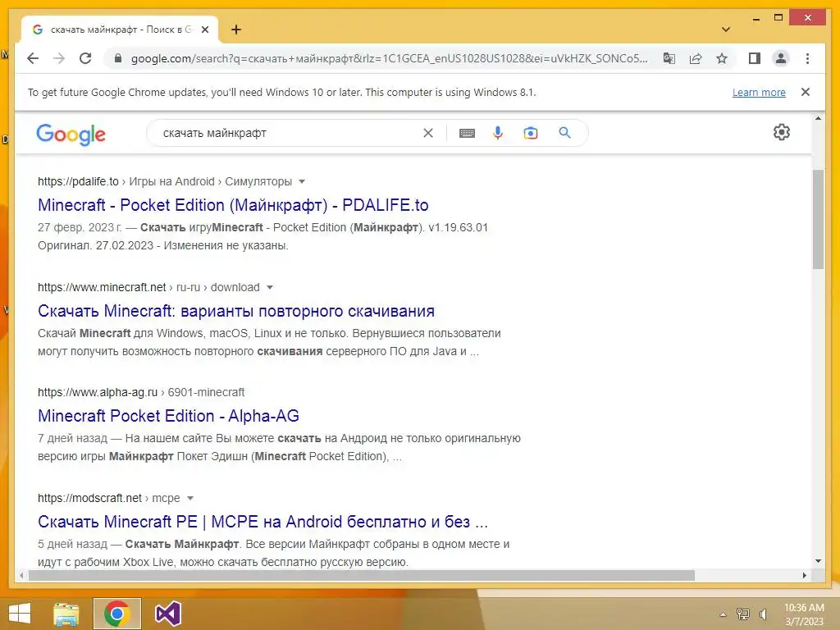Click the https://www.minecraft.net breadcrumb text
The height and width of the screenshot is (630, 840).
click(x=102, y=288)
